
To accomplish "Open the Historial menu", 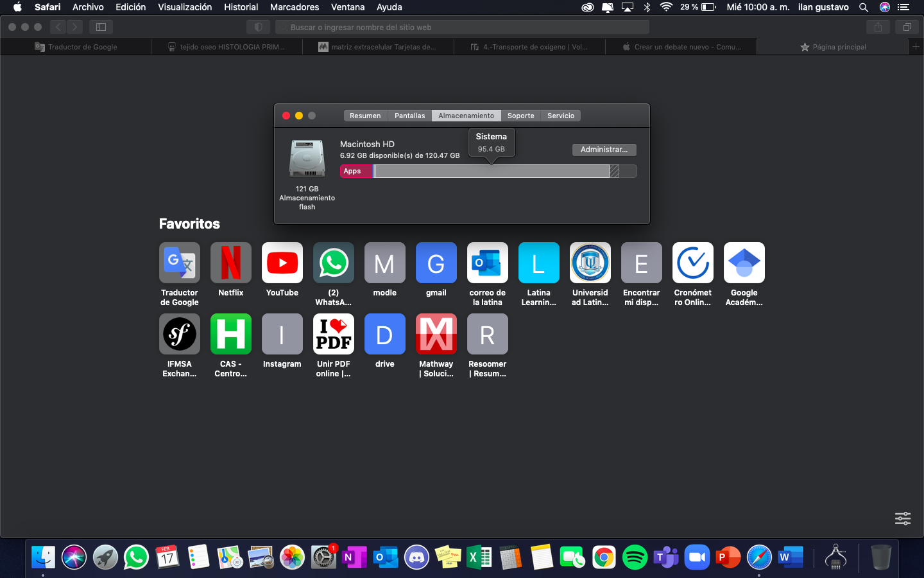I will tap(241, 7).
